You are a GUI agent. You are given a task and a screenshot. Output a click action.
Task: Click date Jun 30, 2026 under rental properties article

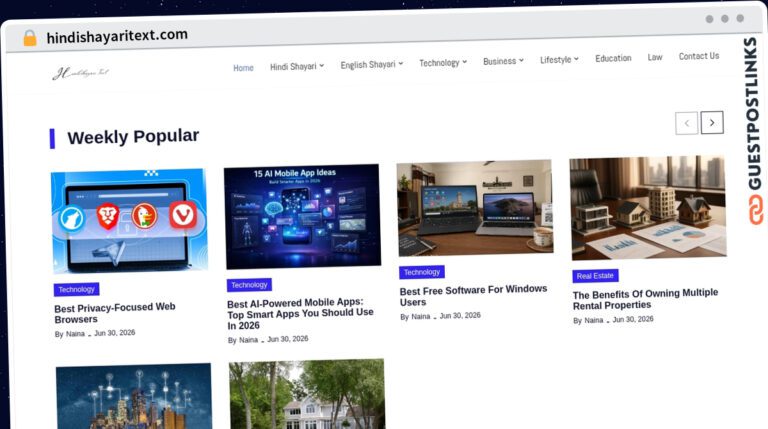click(633, 319)
